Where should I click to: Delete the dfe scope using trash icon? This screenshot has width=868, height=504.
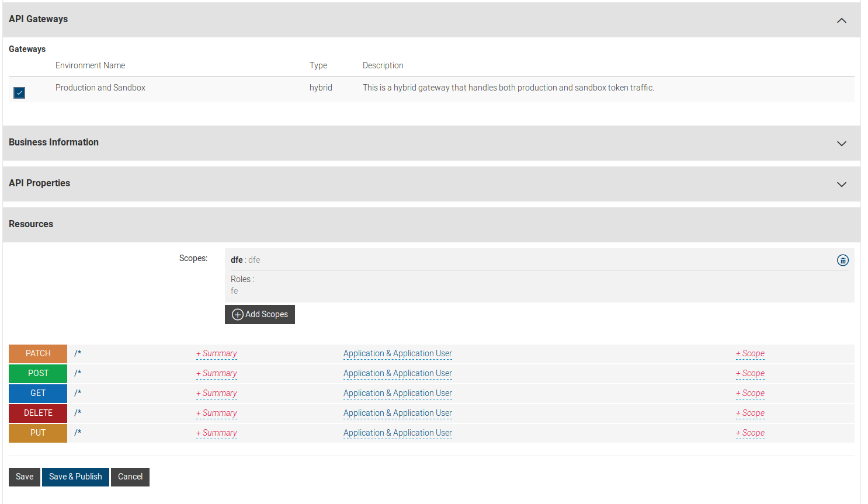(x=842, y=260)
